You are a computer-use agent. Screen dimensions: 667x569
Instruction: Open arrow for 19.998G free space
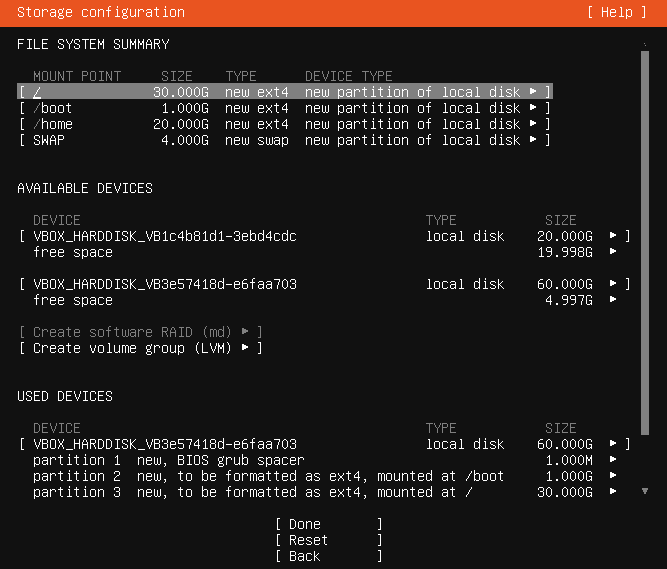[x=613, y=251]
